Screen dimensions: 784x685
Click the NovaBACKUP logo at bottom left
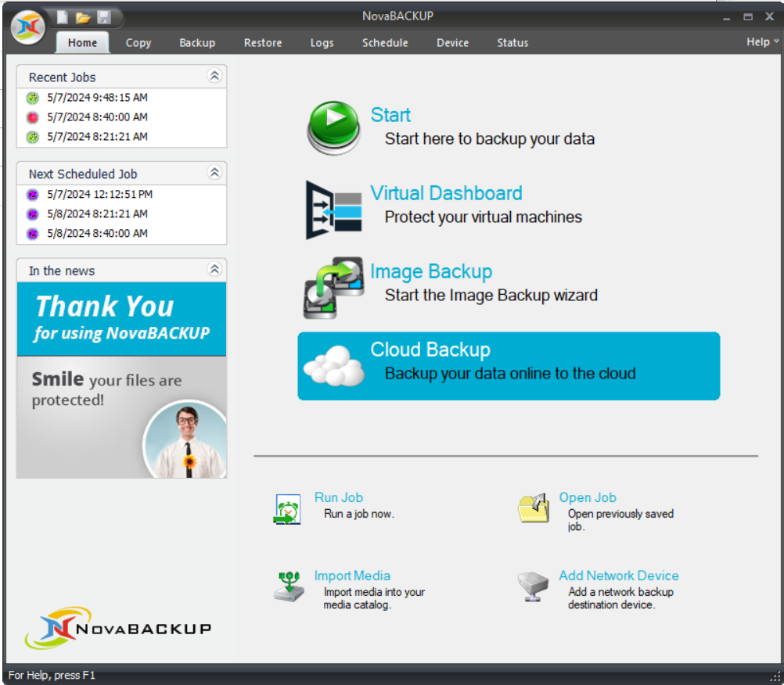pyautogui.click(x=118, y=628)
